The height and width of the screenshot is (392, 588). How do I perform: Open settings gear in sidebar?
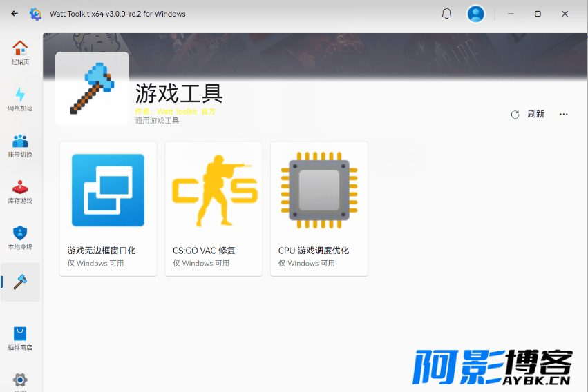(20, 381)
